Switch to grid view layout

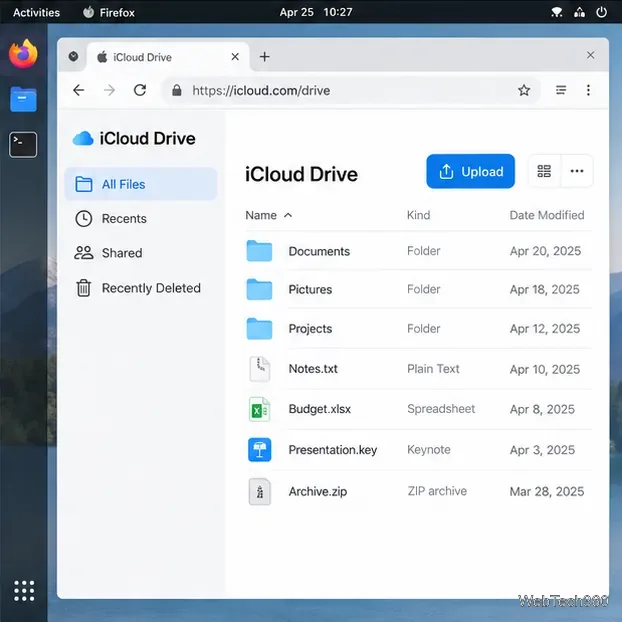544,171
